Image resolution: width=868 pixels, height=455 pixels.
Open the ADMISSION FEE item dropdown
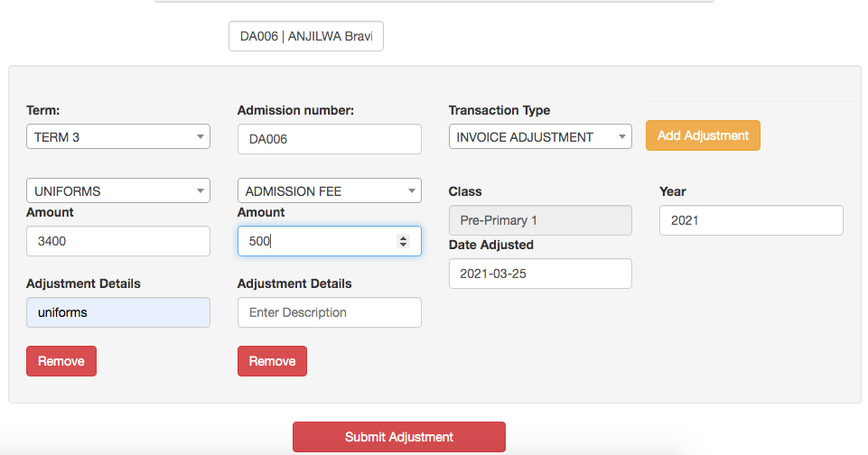point(329,191)
